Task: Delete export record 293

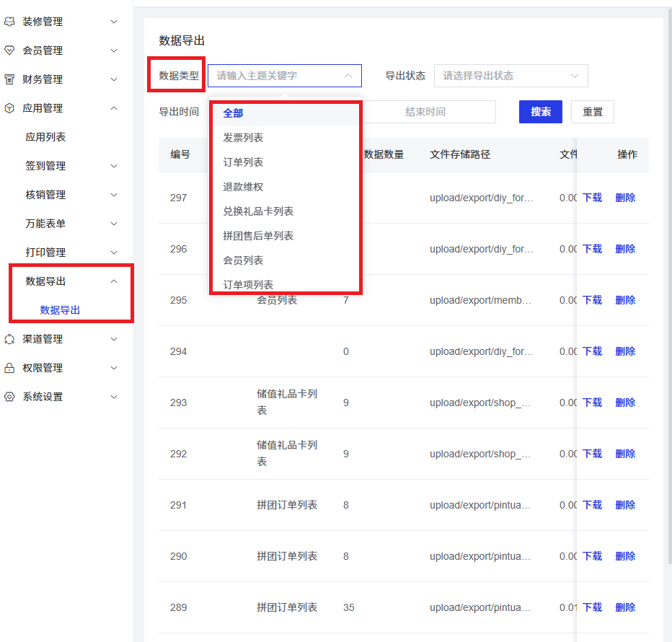Action: (x=625, y=403)
